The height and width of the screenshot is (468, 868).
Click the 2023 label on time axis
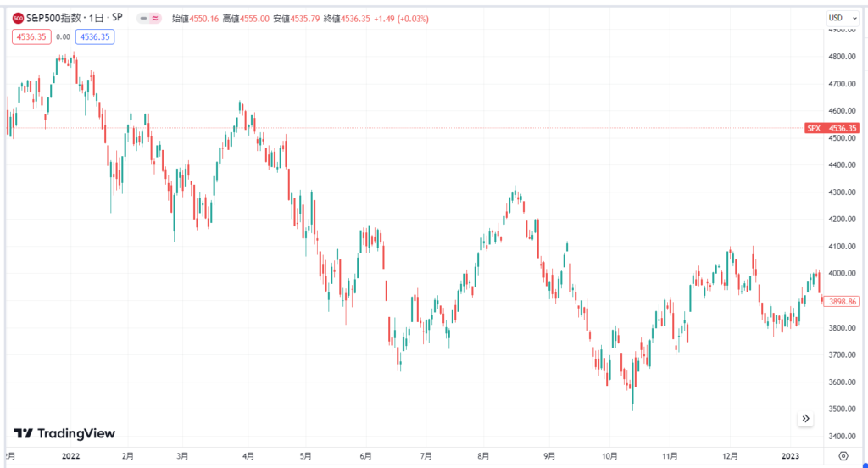(790, 456)
